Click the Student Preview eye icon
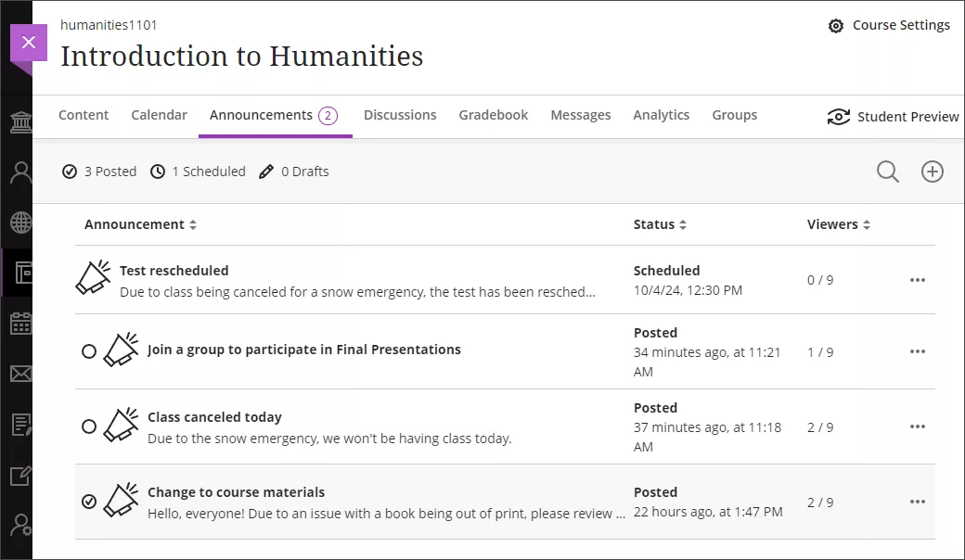This screenshot has height=560, width=965. point(839,117)
